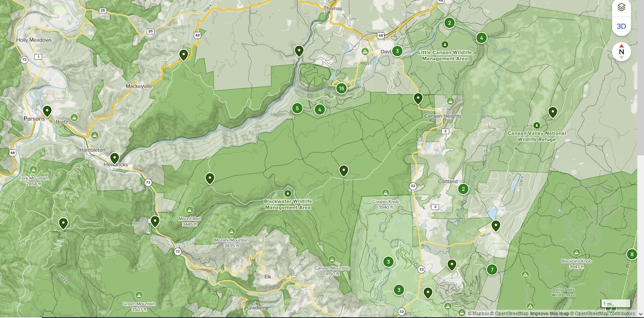Image resolution: width=644 pixels, height=318 pixels.
Task: Open cluster 3 at Davis
Action: (397, 51)
